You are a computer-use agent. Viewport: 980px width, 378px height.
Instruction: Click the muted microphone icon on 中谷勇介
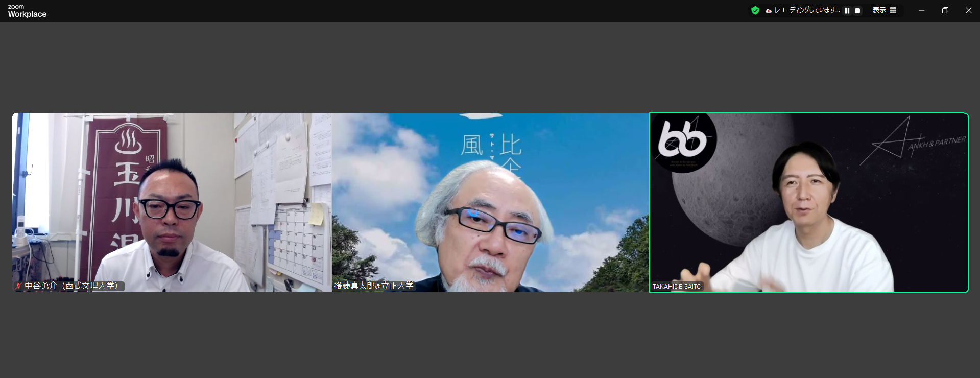(x=18, y=286)
